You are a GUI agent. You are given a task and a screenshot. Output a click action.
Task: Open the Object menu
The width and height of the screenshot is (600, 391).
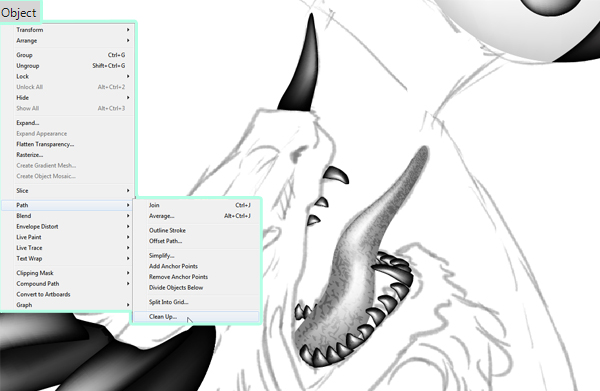point(19,12)
